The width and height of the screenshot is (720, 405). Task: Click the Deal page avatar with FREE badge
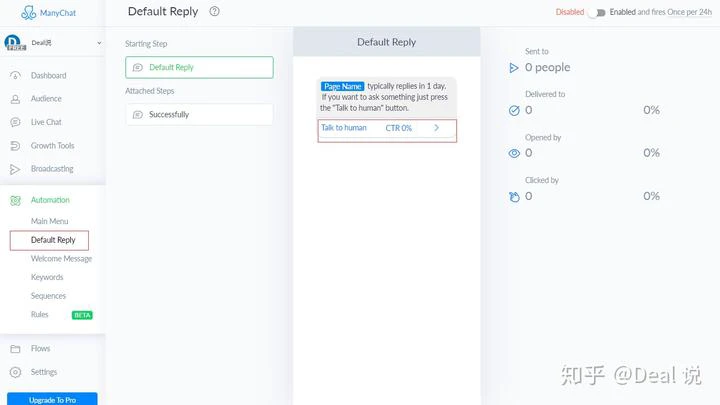coord(15,43)
